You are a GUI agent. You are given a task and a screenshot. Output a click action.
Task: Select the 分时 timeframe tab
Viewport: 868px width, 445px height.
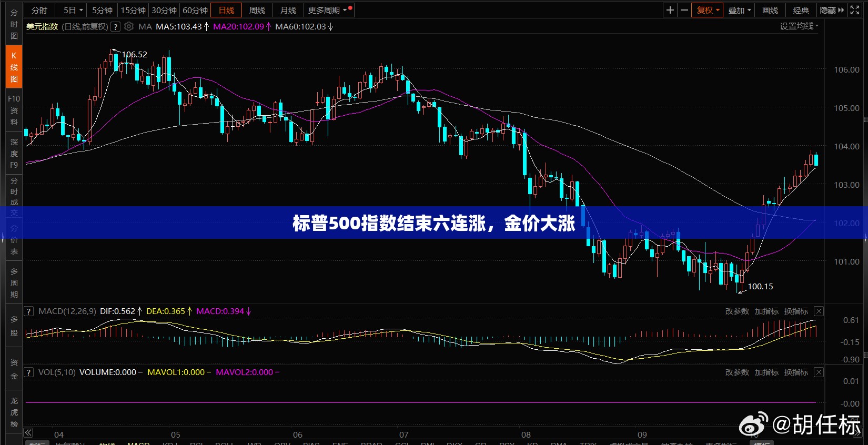click(x=39, y=10)
